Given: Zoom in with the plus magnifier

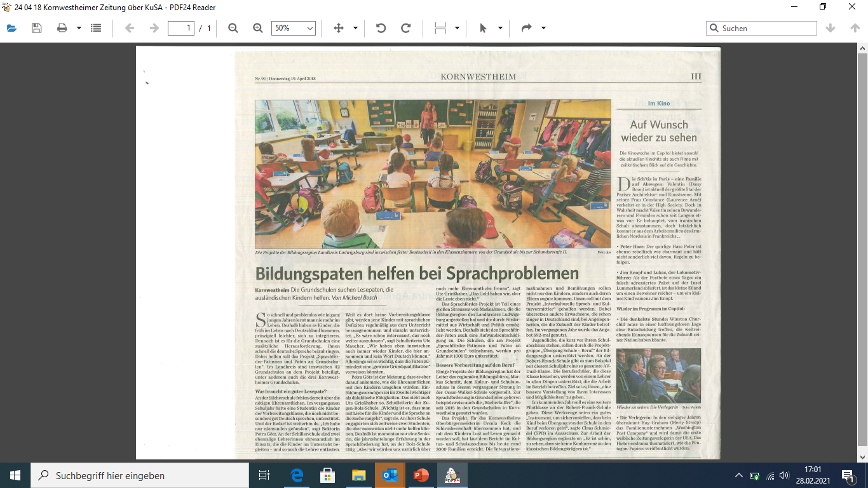Looking at the screenshot, I should (x=257, y=28).
